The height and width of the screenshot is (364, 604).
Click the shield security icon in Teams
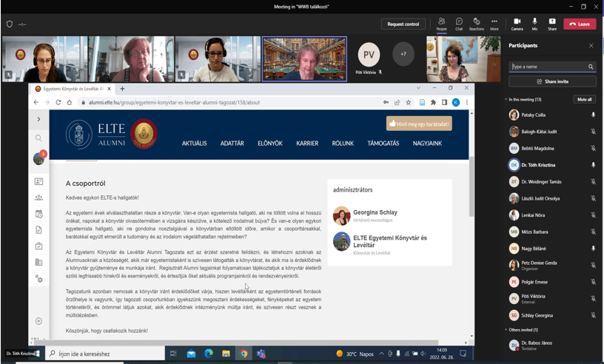(x=10, y=24)
